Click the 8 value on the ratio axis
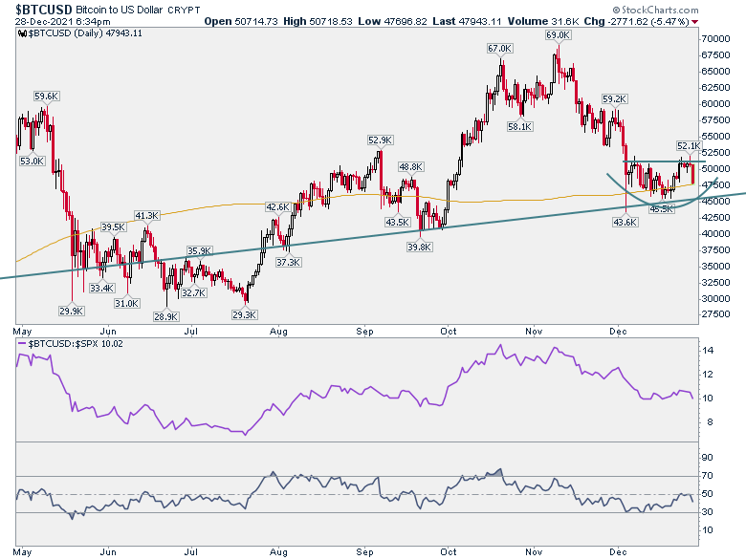The width and height of the screenshot is (746, 560). point(709,422)
